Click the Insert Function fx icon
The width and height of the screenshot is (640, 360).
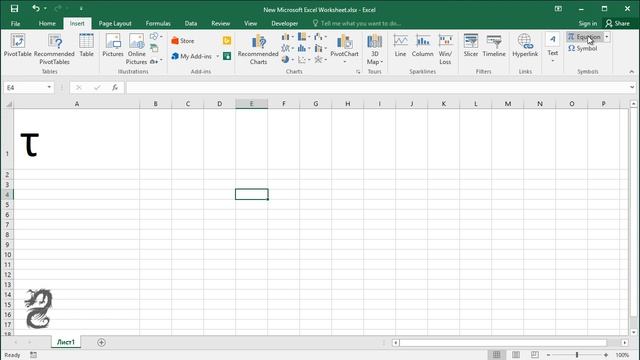click(115, 87)
